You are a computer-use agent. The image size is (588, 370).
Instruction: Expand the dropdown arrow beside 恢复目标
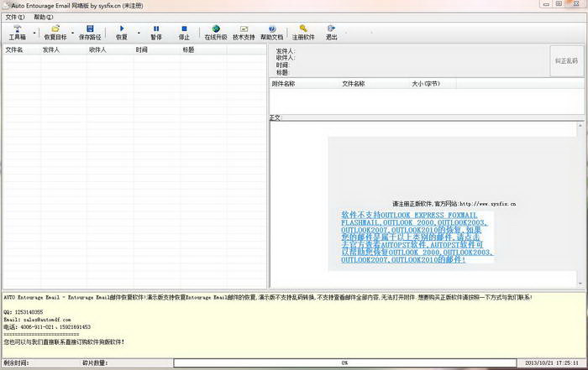[x=73, y=33]
